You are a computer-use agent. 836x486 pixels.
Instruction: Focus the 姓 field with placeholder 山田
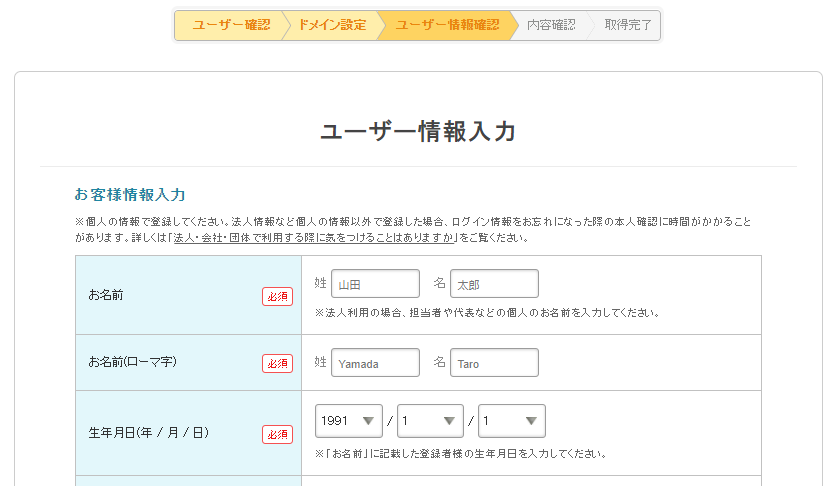(x=375, y=284)
